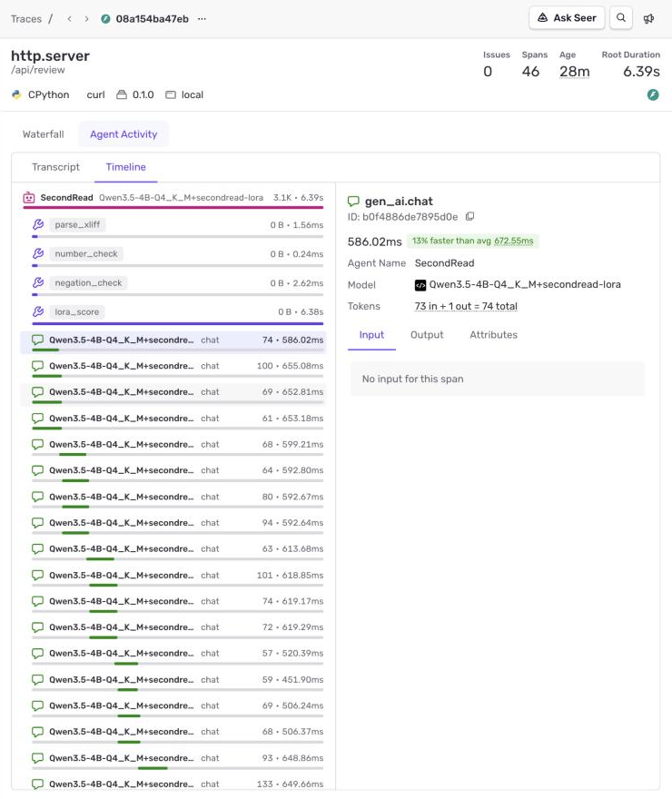The image size is (672, 799).
Task: Select the negation_check tool span
Action: (x=177, y=284)
